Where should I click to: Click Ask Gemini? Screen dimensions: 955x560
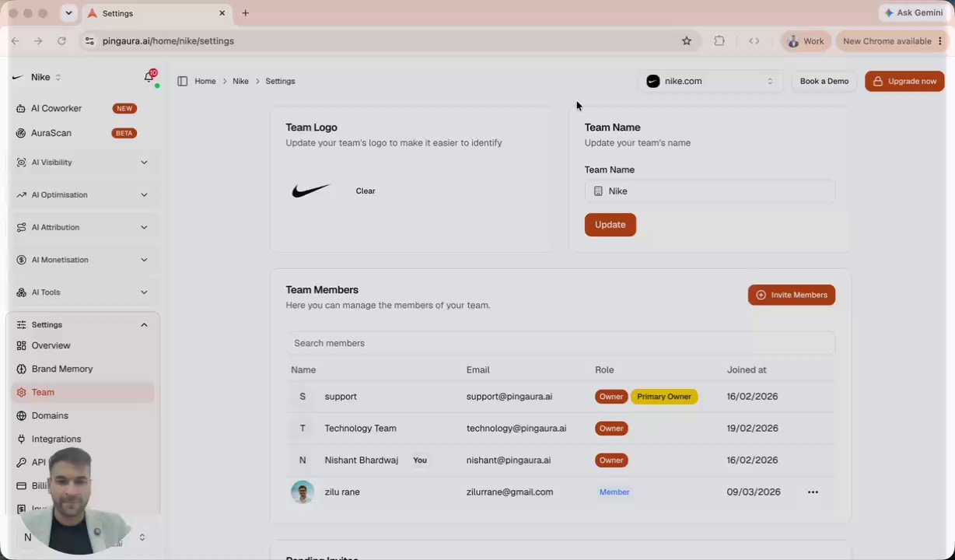pos(913,13)
